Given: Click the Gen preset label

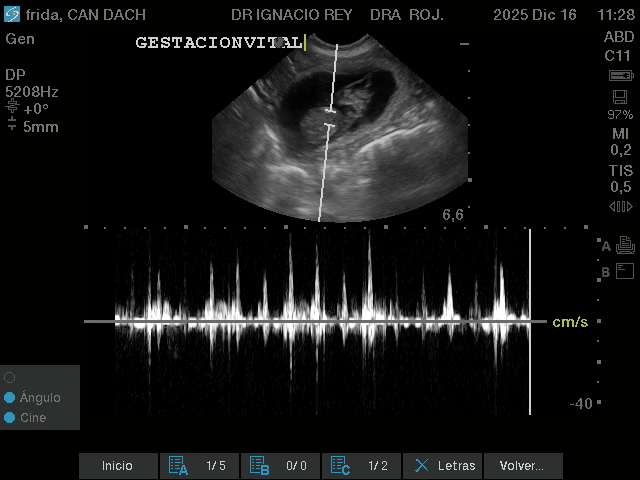Looking at the screenshot, I should (x=20, y=39).
